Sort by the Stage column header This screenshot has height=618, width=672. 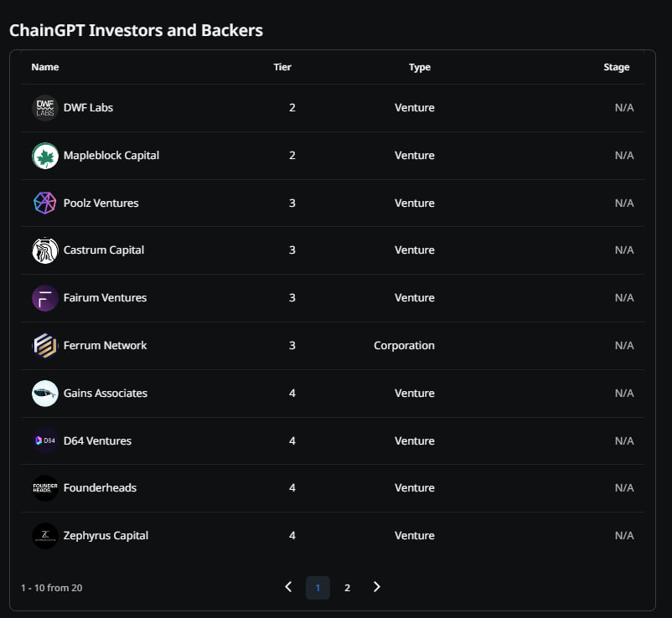tap(616, 67)
